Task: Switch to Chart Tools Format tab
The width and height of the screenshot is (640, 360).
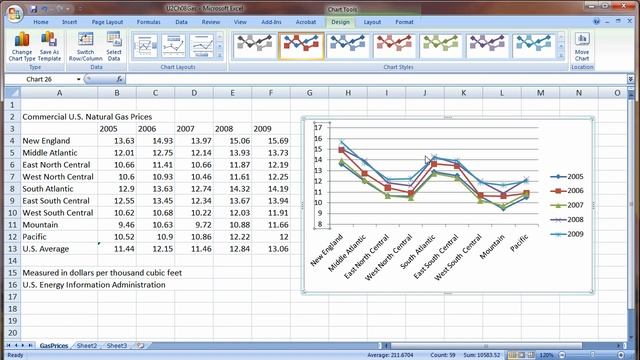Action: [404, 22]
